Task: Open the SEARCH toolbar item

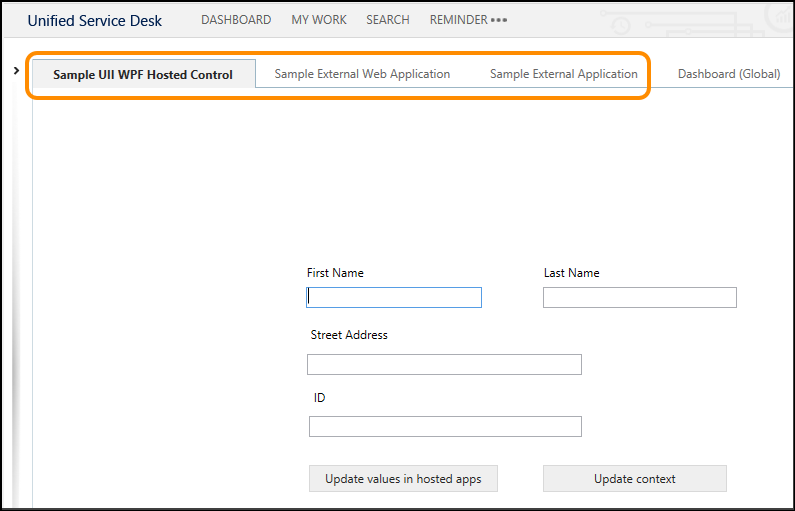Action: click(388, 20)
